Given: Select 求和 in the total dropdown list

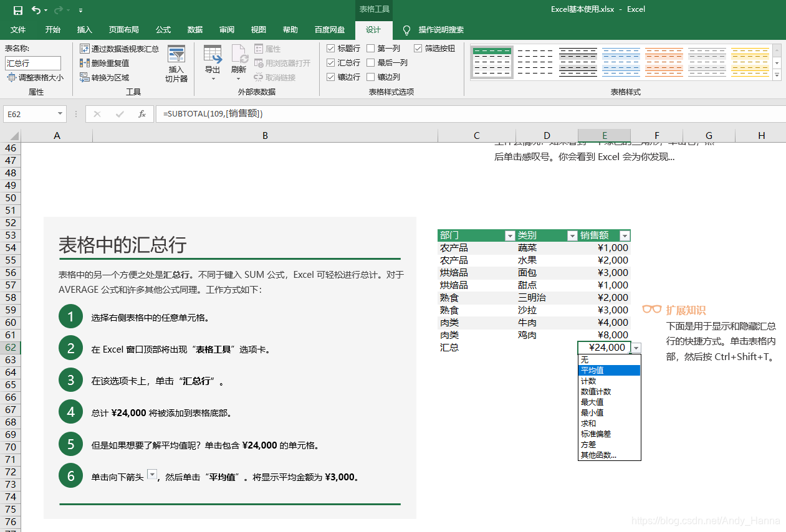Looking at the screenshot, I should (x=609, y=423).
